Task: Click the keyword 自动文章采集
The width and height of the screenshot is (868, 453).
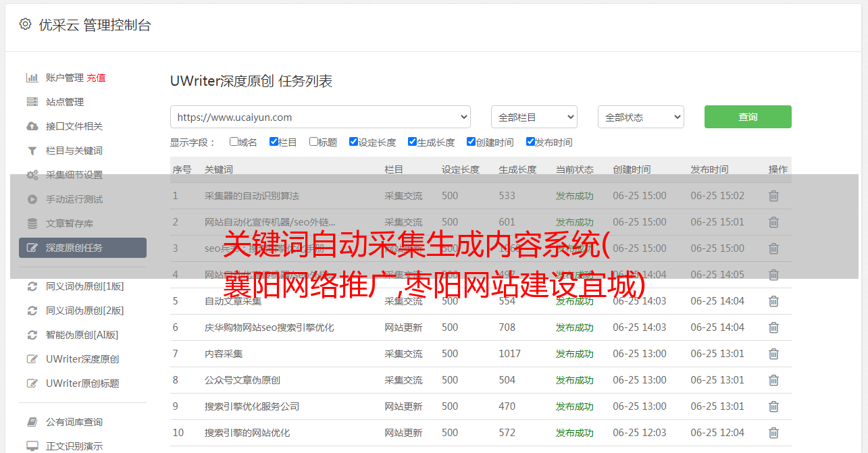Action: click(233, 301)
